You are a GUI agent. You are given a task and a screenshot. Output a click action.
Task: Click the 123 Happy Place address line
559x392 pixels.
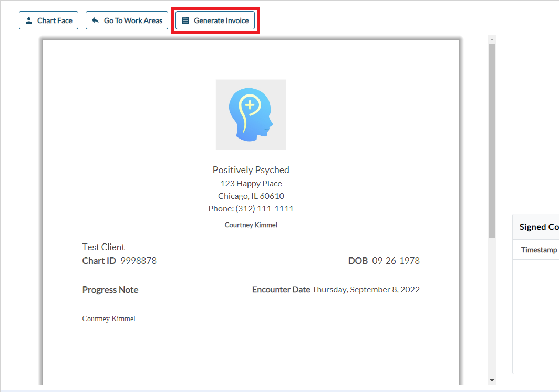(251, 184)
